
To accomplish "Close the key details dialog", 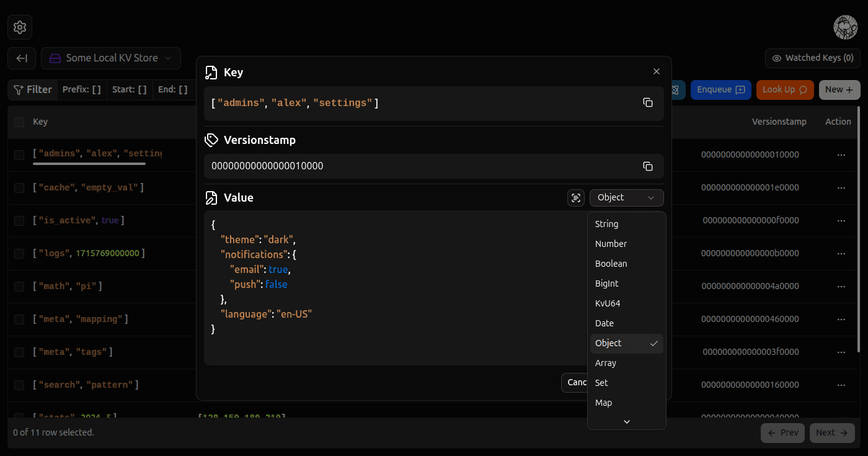I will 657,71.
